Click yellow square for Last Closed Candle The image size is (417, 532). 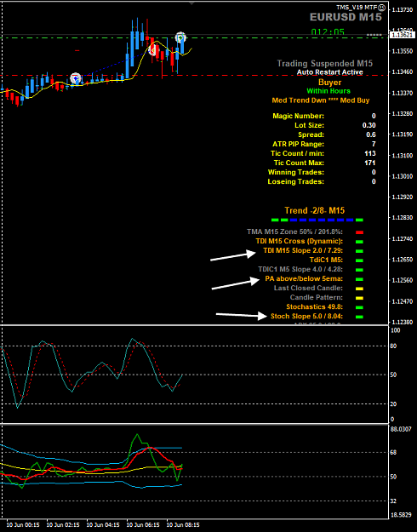click(x=359, y=289)
